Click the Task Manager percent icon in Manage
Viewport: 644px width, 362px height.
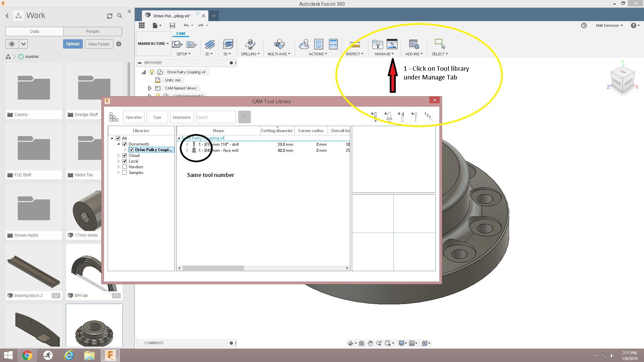(392, 44)
